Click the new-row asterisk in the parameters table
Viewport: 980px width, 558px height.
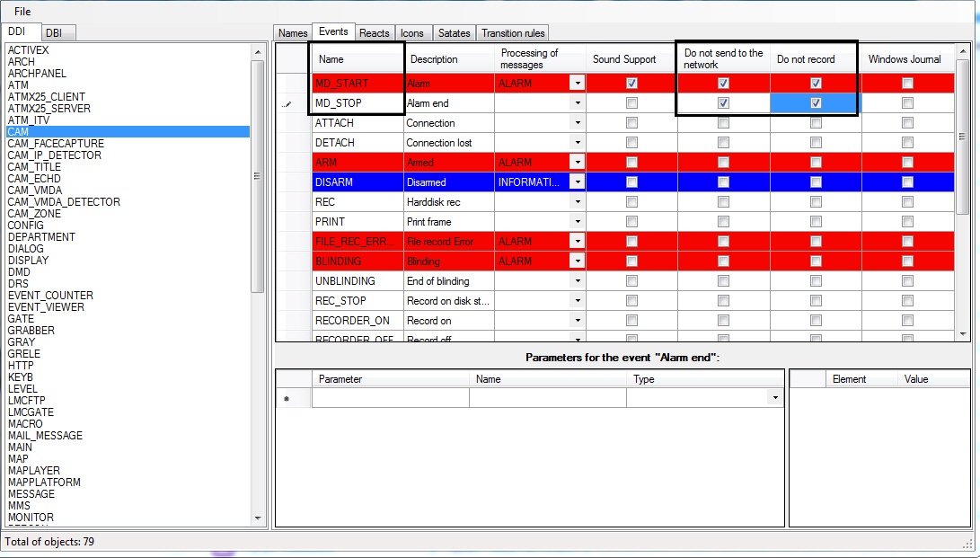coord(286,399)
